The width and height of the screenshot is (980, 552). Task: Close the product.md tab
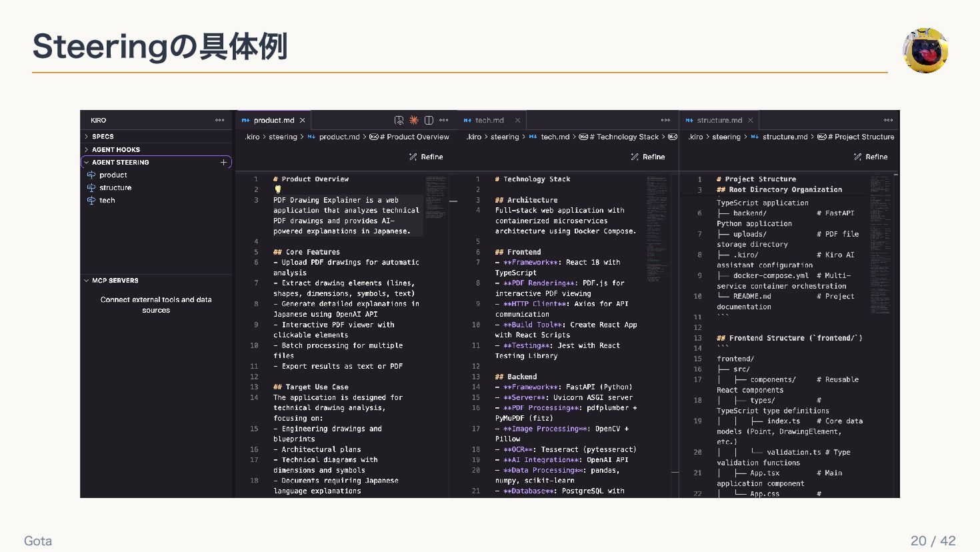tap(302, 121)
